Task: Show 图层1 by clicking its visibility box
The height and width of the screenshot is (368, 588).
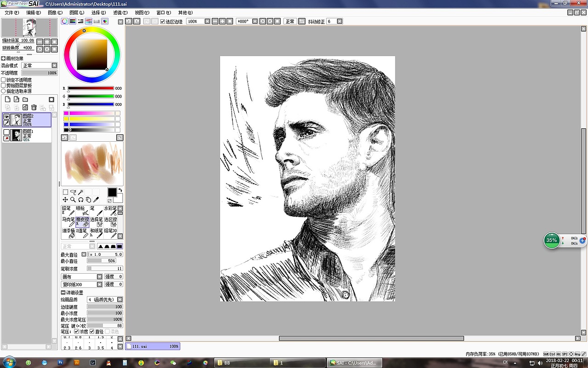Action: (x=6, y=132)
